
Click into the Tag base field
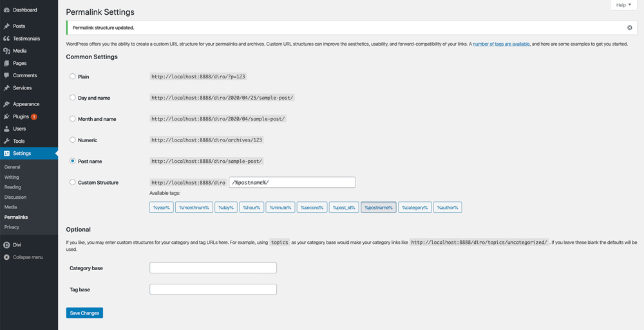point(213,289)
